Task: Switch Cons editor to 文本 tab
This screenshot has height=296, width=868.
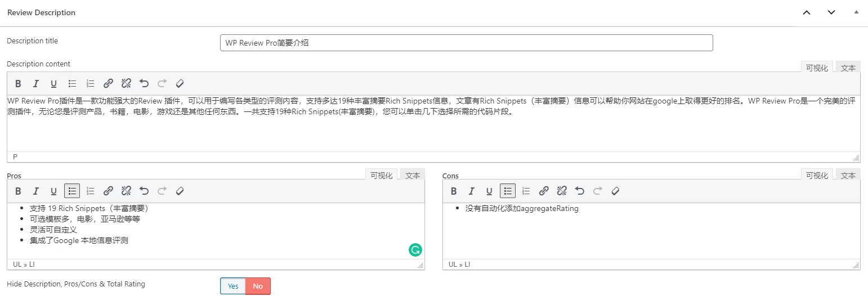Action: coord(848,175)
